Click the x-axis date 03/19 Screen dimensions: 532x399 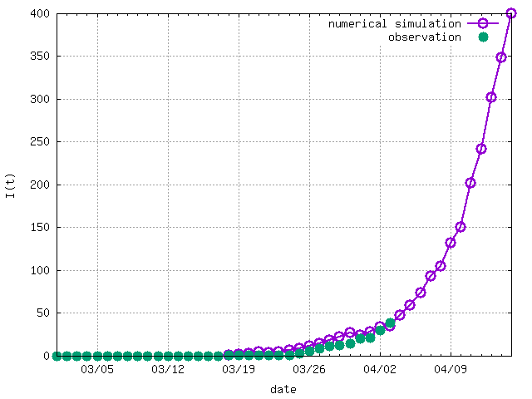click(x=239, y=369)
